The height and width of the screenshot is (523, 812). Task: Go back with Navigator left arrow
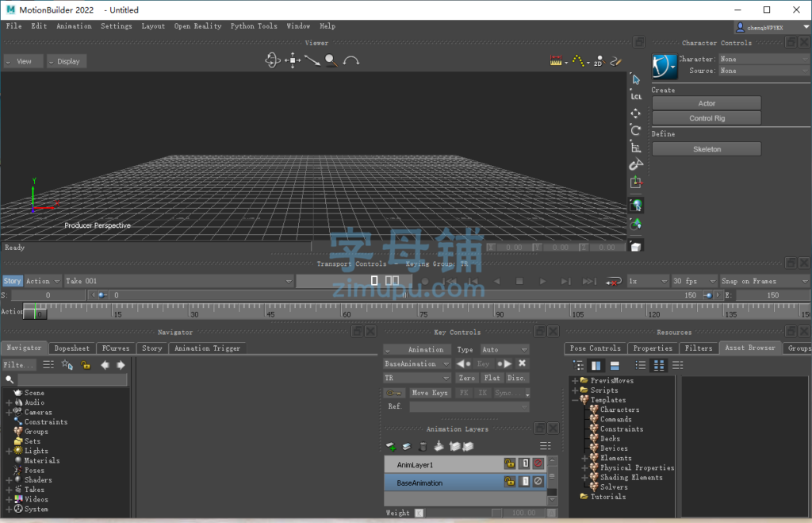pyautogui.click(x=105, y=365)
